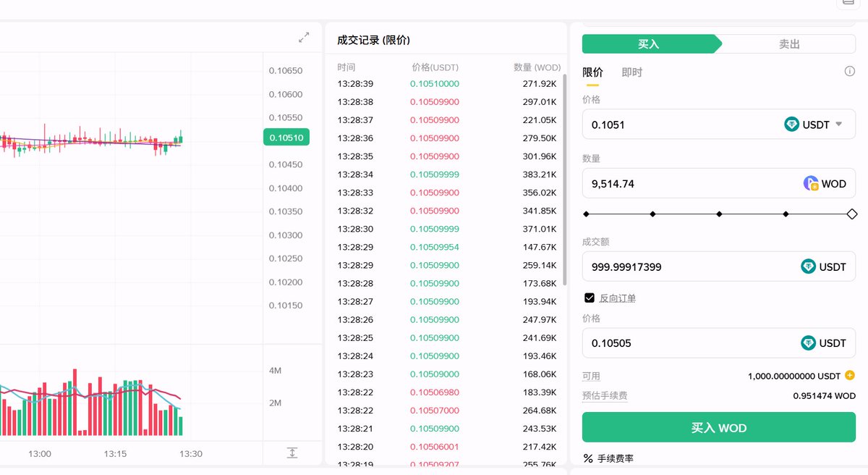The image size is (868, 475).
Task: Click the 13:15 time axis label
Action: click(x=115, y=454)
